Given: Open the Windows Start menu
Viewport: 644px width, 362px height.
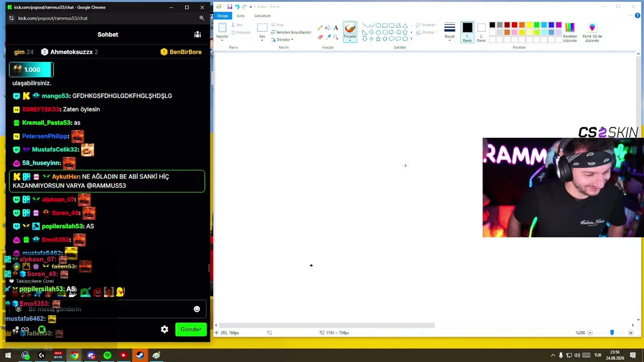Looking at the screenshot, I should pyautogui.click(x=8, y=355).
